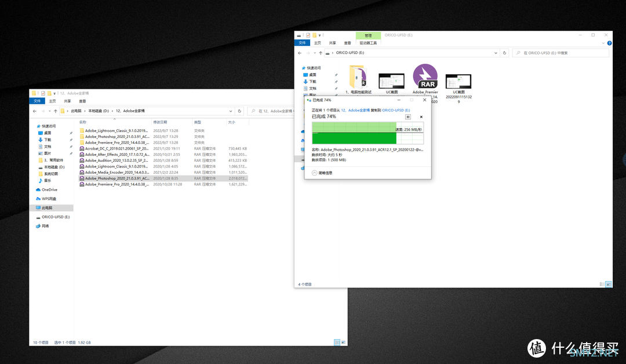Switch to large icons view in ORICO-UFSD window status bar
Screen dimensions: 626x364
(609, 284)
